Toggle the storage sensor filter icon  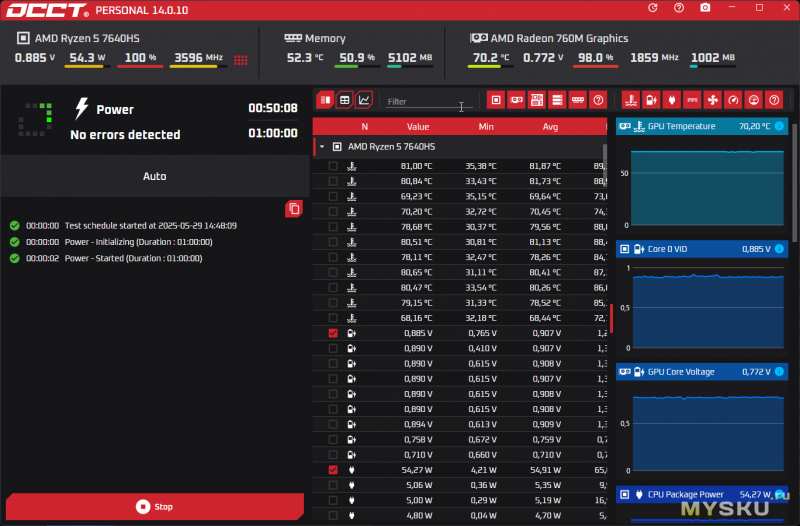557,100
